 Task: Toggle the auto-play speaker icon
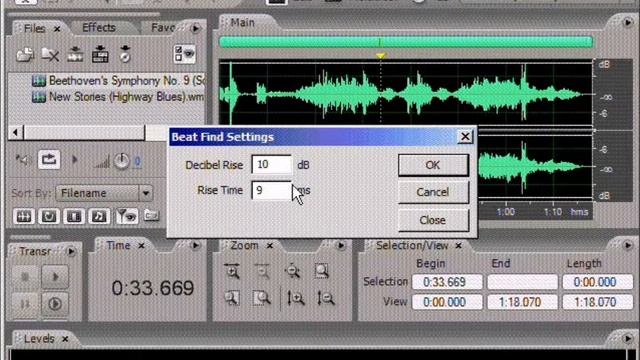(x=23, y=160)
